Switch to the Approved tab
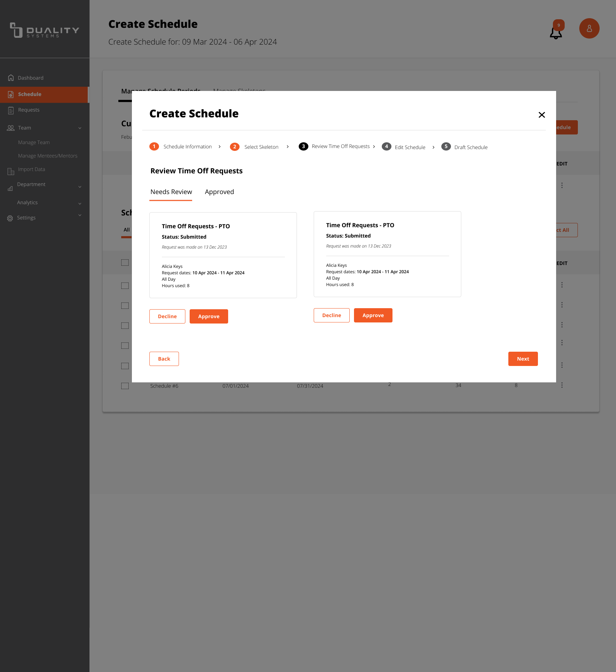Screen dimensions: 616x672 pyautogui.click(x=220, y=192)
